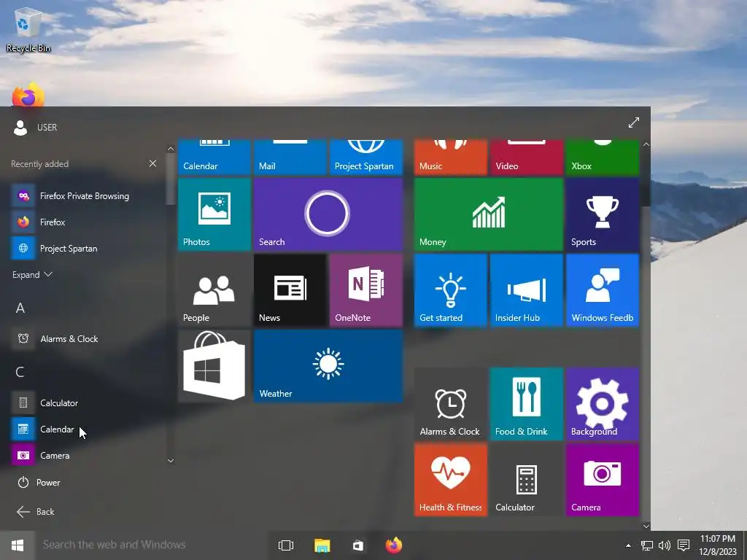This screenshot has width=747, height=560.
Task: Open the Calendar tile
Action: [x=214, y=157]
